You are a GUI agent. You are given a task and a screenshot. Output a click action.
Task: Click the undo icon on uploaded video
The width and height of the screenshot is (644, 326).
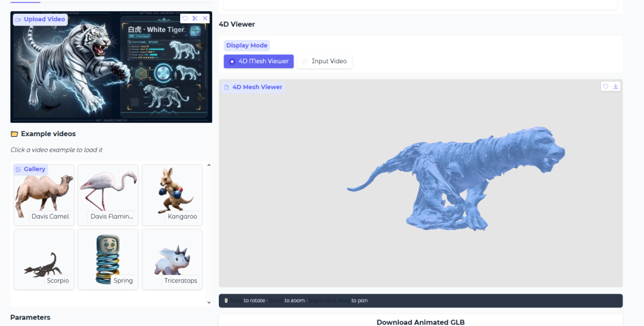pyautogui.click(x=185, y=19)
